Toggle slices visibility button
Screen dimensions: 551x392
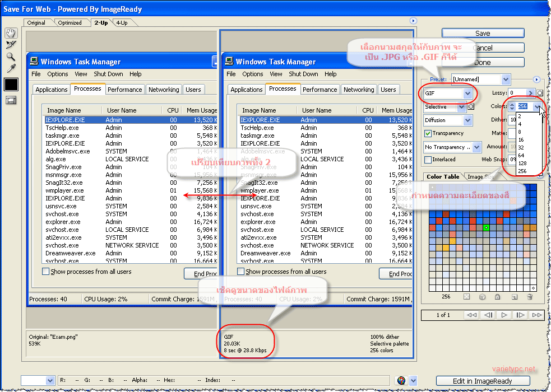coord(11,100)
